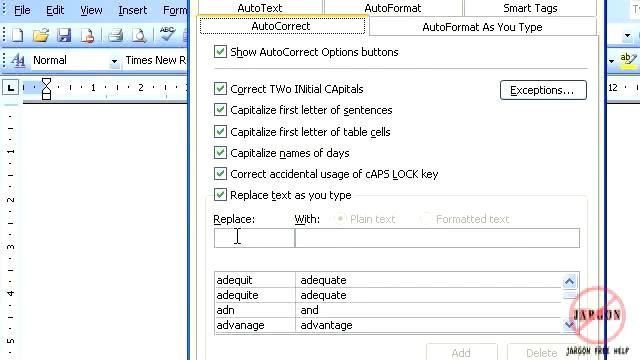Viewport: 640px width, 360px height.
Task: Open Print Preview magnifier icon
Action: (x=139, y=36)
